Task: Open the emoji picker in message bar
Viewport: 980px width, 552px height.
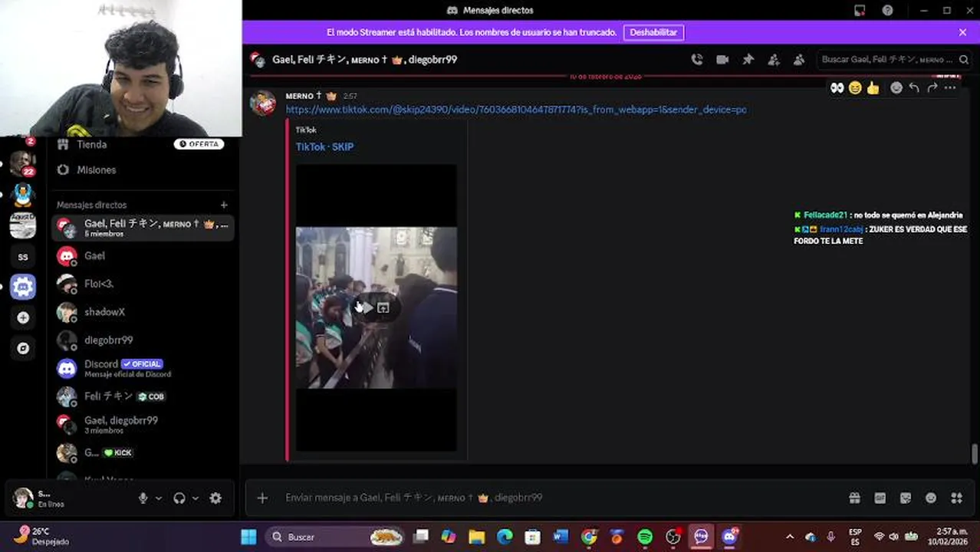Action: coord(931,498)
